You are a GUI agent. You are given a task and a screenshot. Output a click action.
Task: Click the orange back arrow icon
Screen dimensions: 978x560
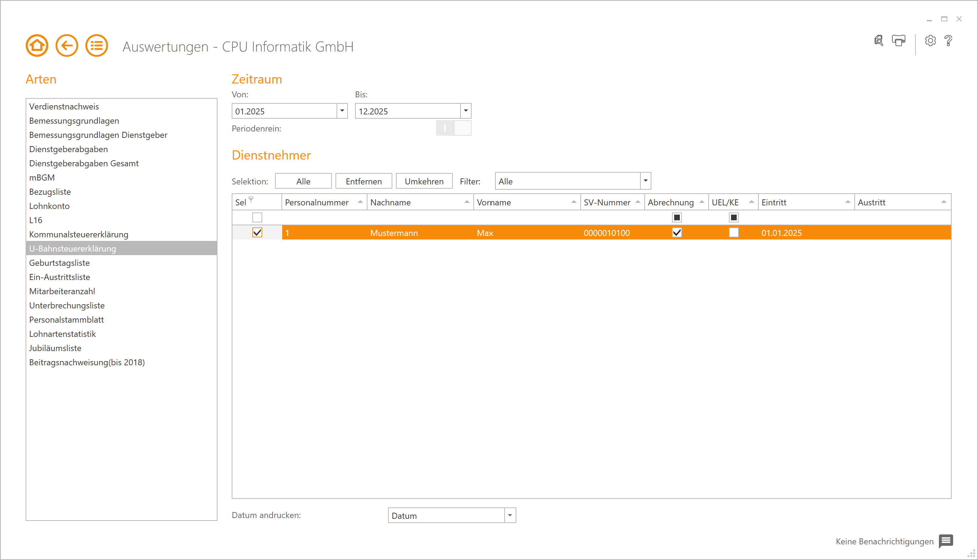click(x=66, y=46)
